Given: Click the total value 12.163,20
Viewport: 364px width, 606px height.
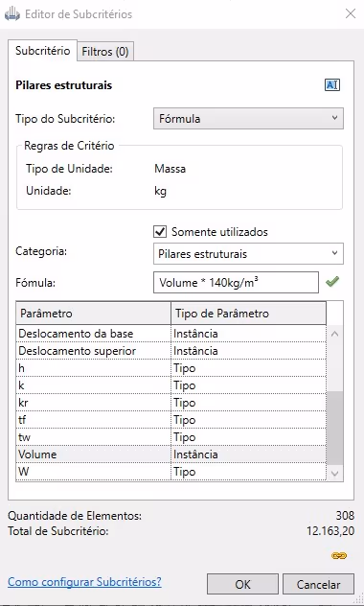Looking at the screenshot, I should 330,531.
